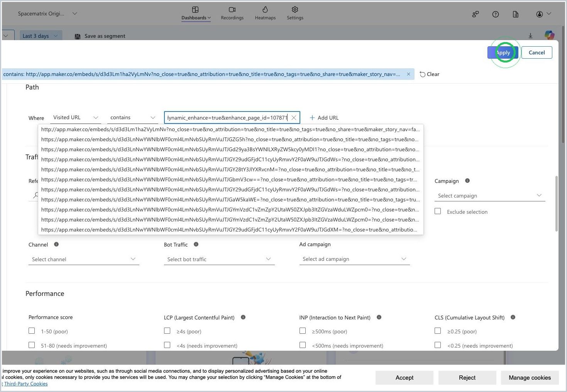This screenshot has height=392, width=567.
Task: Open the Third-Party Cookies link
Action: pyautogui.click(x=26, y=384)
